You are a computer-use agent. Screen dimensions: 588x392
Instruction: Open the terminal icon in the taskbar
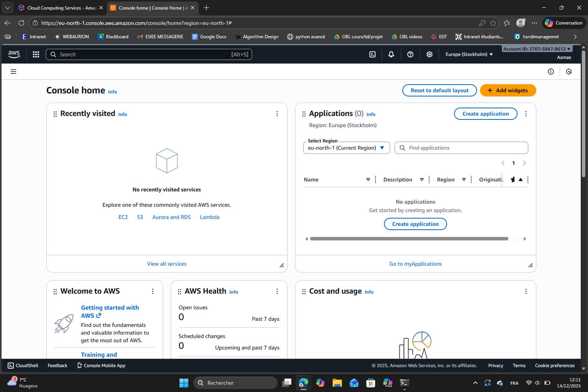[x=404, y=382]
